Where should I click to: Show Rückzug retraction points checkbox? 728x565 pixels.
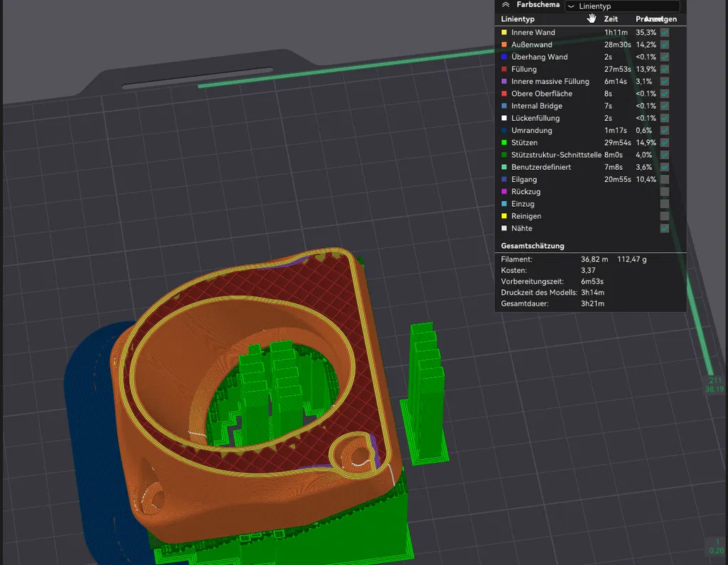[x=665, y=191]
